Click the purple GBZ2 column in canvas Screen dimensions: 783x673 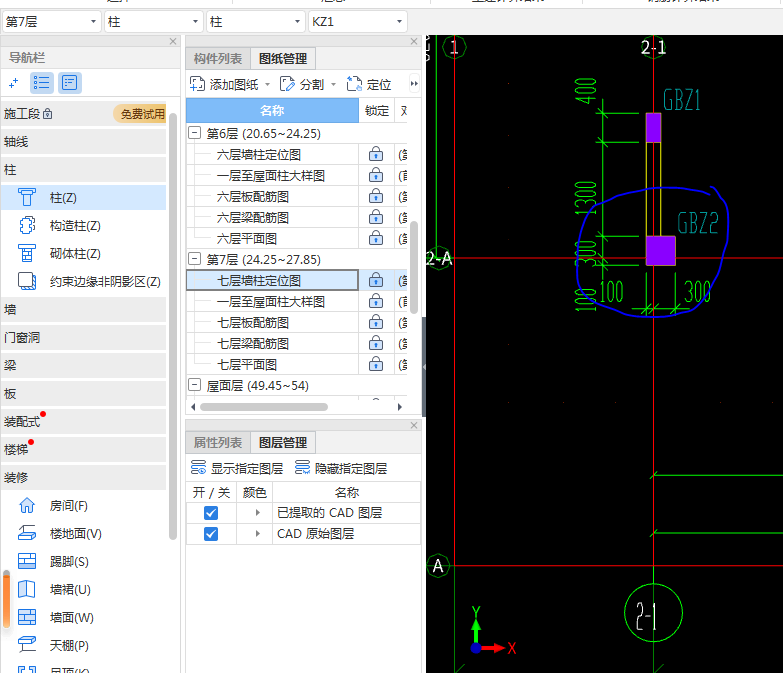661,251
